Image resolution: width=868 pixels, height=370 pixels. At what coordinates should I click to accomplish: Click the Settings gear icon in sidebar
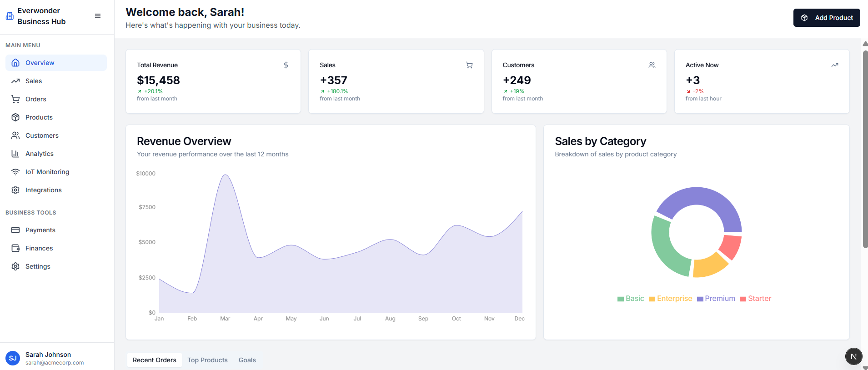pos(15,266)
